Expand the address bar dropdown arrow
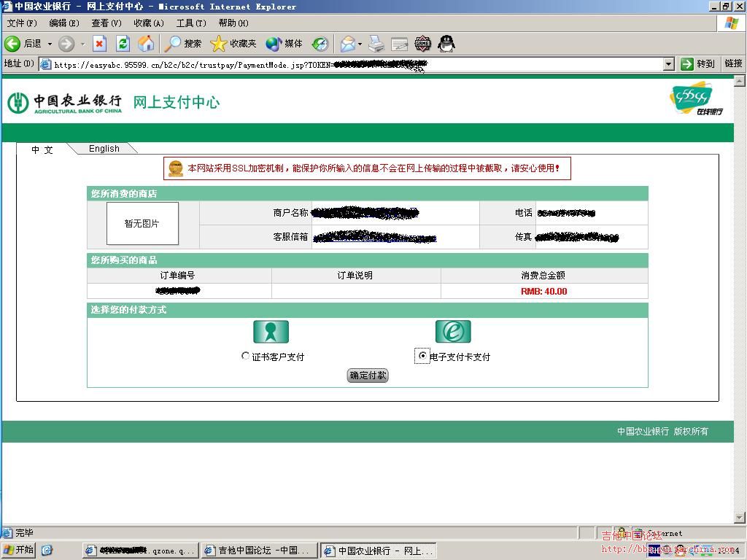This screenshot has height=560, width=747. point(668,64)
